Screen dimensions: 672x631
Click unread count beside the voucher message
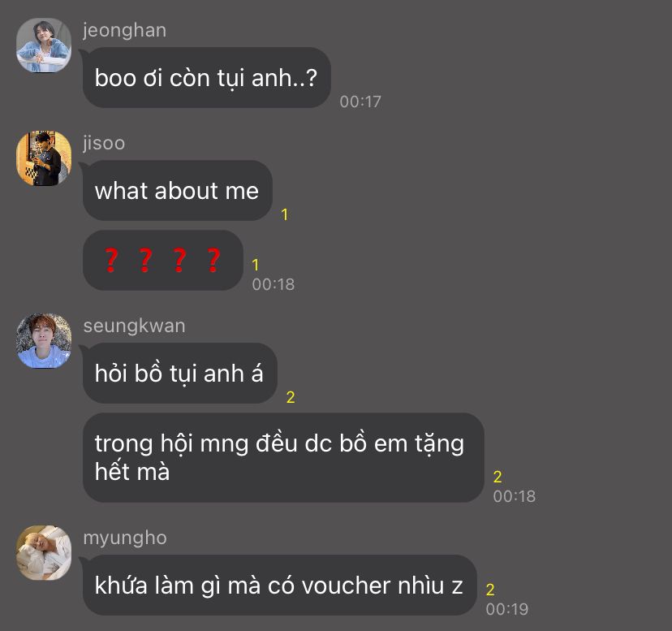click(490, 590)
